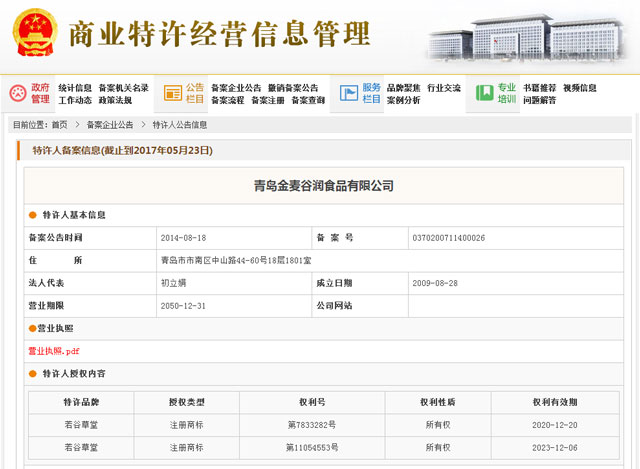Open the 统计信息 menu link
The height and width of the screenshot is (469, 640).
coord(75,88)
